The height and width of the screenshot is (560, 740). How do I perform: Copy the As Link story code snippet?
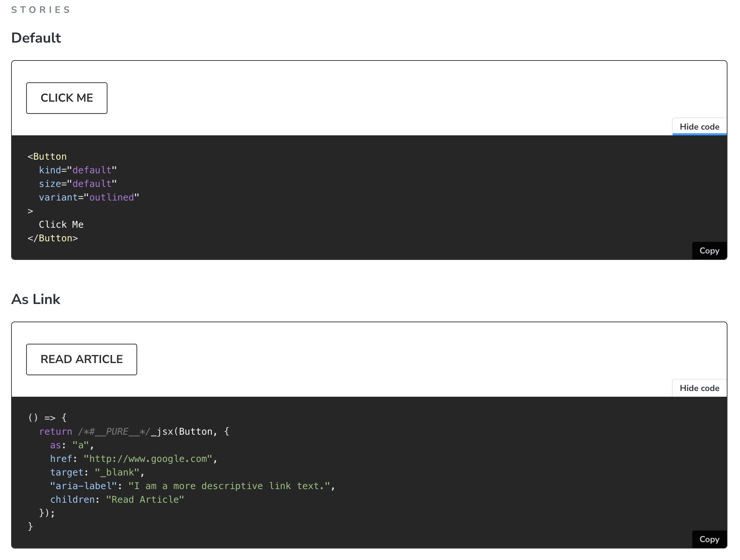click(709, 539)
